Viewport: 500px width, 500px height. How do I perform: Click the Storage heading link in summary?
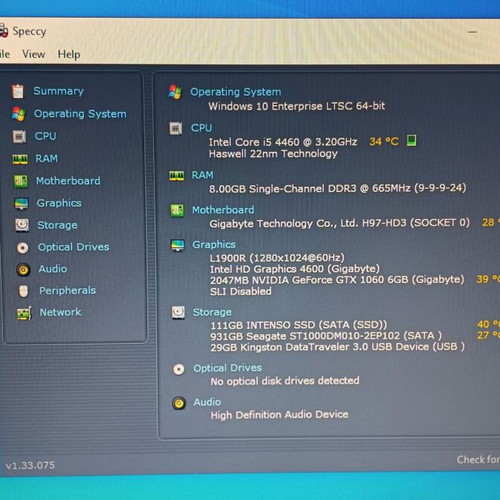(x=212, y=312)
